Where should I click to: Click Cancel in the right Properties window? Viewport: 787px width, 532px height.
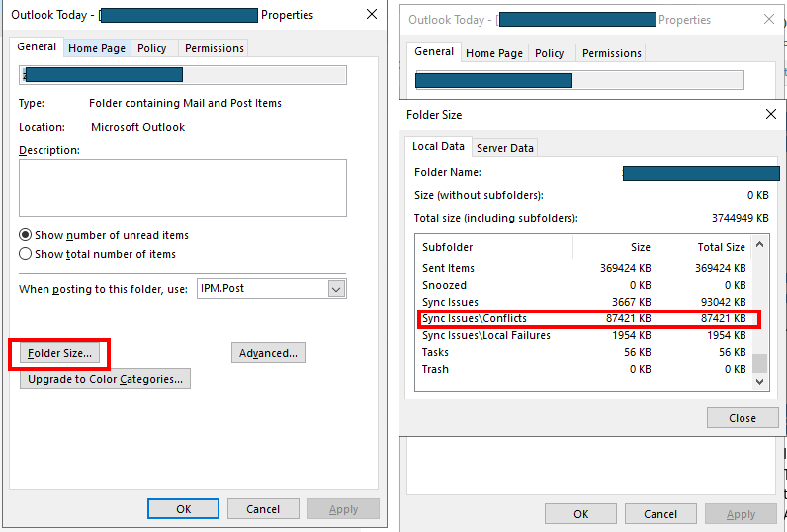point(660,514)
